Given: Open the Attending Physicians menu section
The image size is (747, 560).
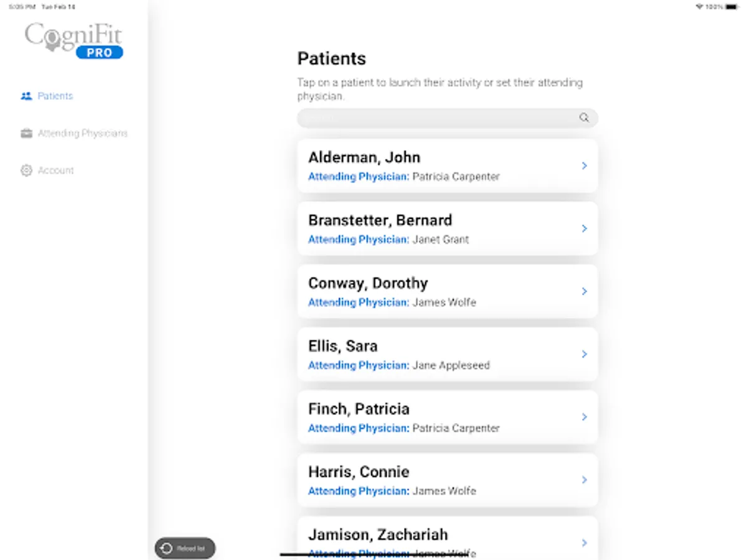Looking at the screenshot, I should (x=82, y=133).
